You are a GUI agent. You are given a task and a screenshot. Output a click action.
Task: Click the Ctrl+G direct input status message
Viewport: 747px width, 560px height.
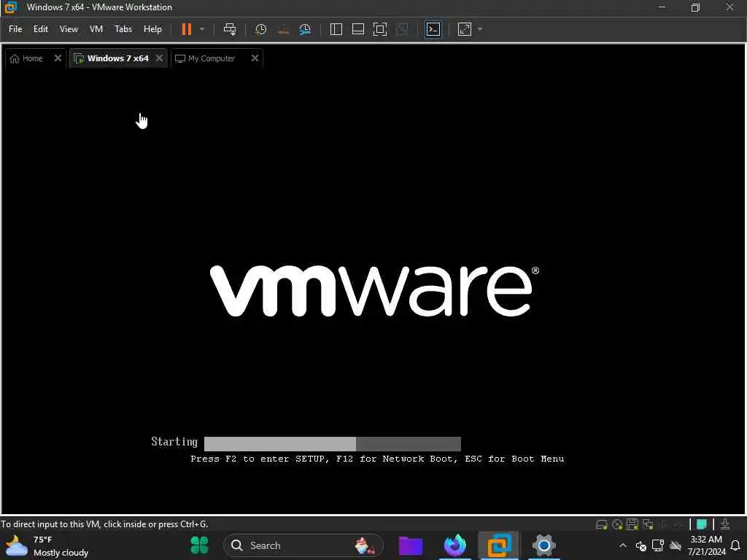(x=104, y=524)
